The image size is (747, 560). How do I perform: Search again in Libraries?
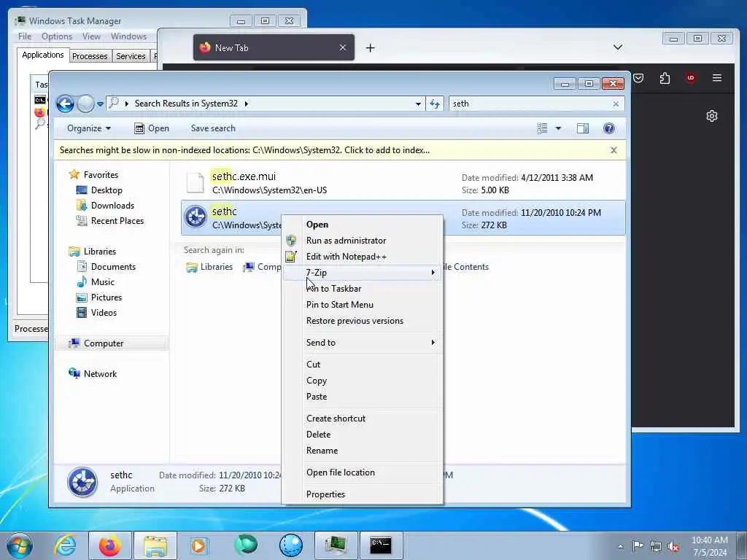coord(209,267)
